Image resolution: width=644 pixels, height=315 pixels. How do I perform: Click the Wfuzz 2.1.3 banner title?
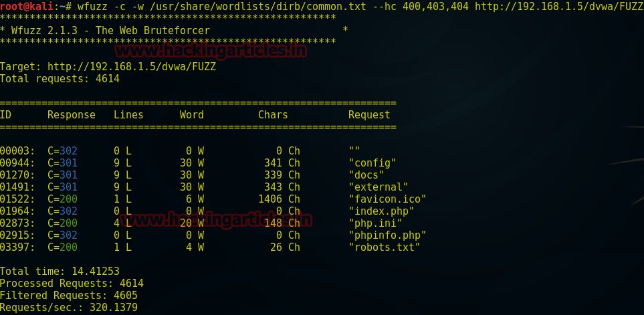(111, 30)
